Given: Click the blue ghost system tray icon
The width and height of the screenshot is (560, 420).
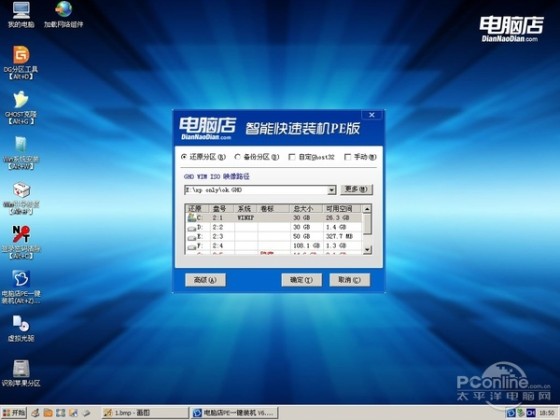Looking at the screenshot, I should tap(511, 413).
